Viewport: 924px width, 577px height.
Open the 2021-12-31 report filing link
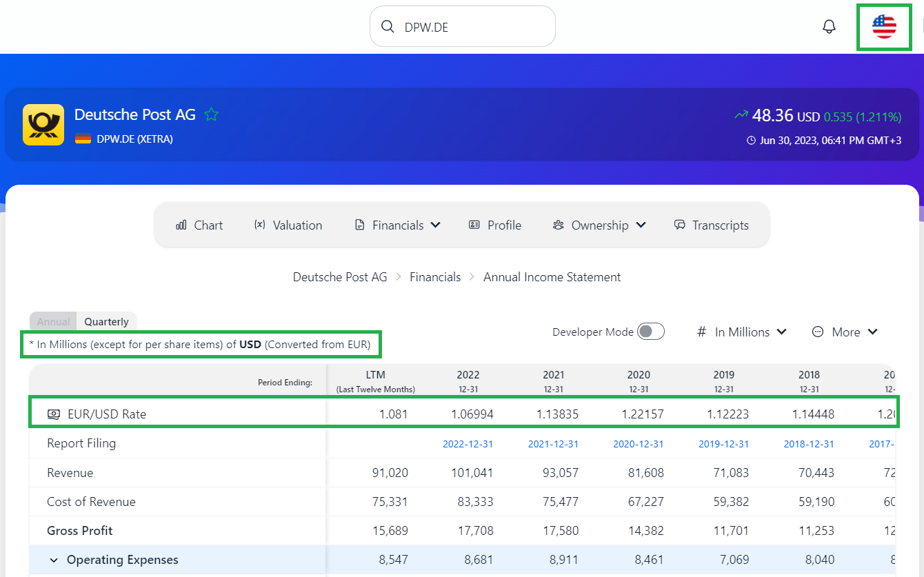tap(553, 444)
